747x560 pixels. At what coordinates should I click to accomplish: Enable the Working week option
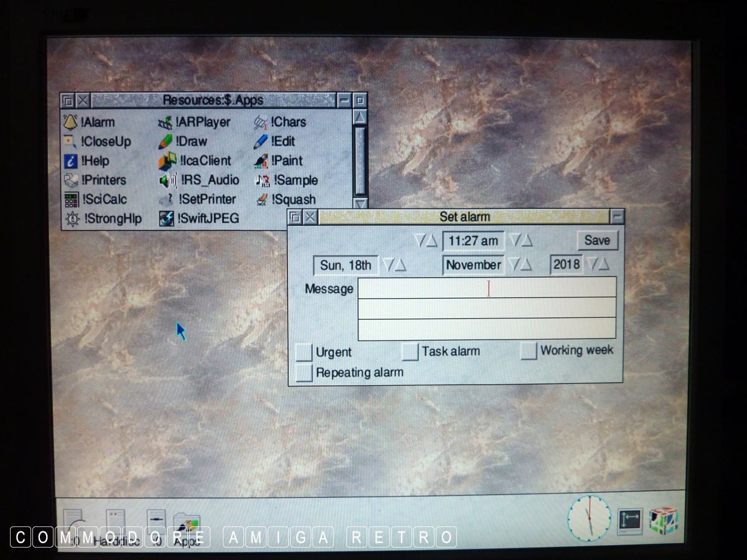tap(529, 352)
